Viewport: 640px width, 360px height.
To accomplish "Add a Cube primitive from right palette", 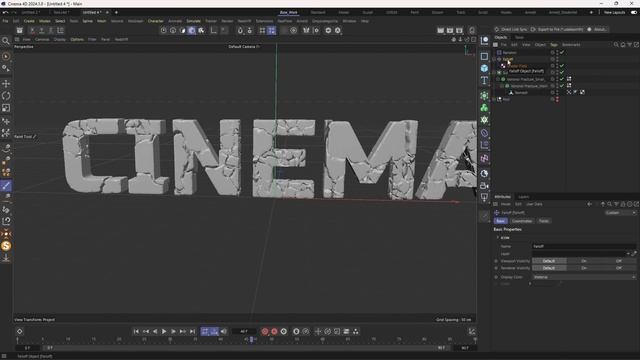I will point(484,68).
